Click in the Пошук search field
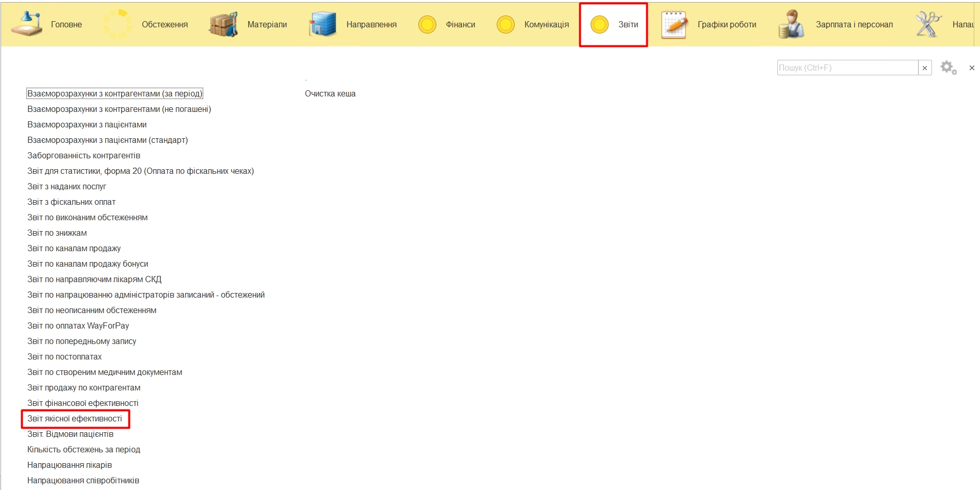The image size is (980, 490). click(x=847, y=68)
